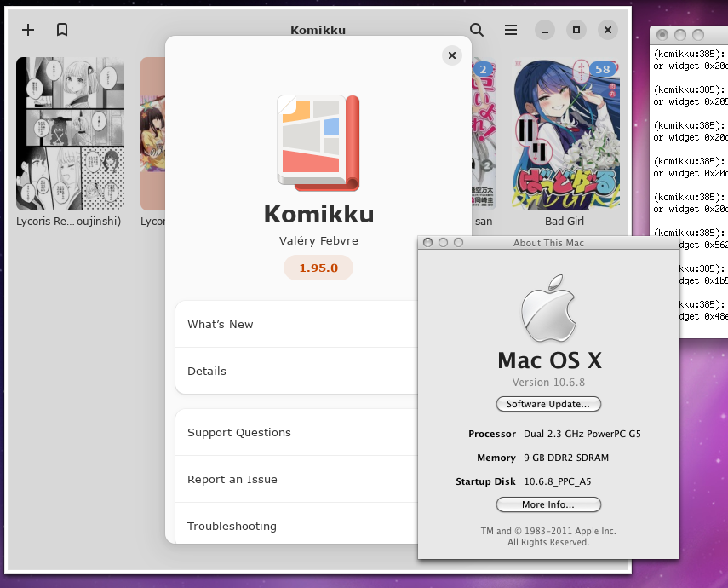Click the Valéry Febvre author name
Viewport: 728px width, 588px height.
[318, 241]
